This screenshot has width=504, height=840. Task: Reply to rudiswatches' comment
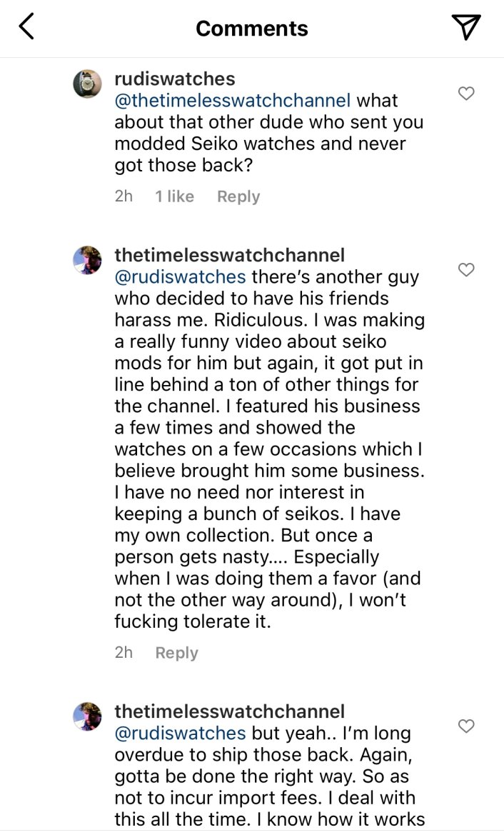coord(238,197)
